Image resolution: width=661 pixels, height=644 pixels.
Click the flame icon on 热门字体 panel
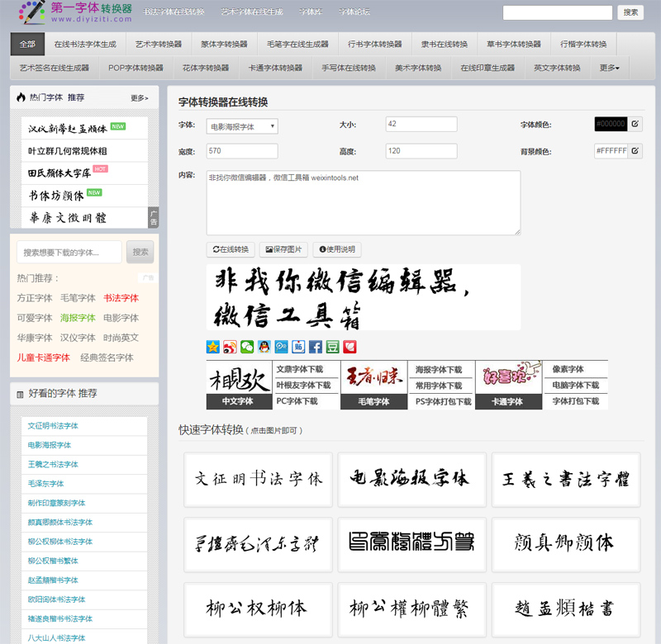[20, 97]
